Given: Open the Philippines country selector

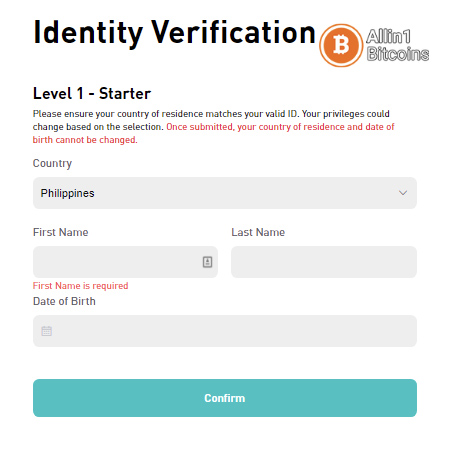Looking at the screenshot, I should (225, 193).
